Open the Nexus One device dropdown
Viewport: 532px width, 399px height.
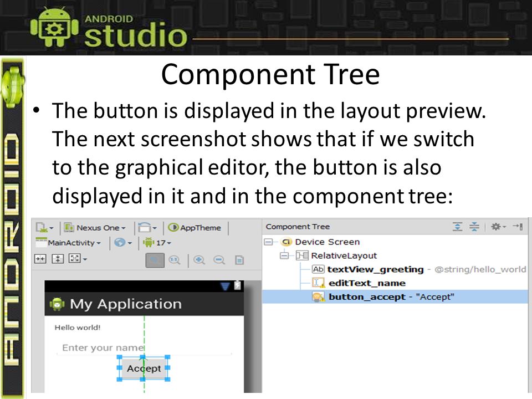point(95,228)
